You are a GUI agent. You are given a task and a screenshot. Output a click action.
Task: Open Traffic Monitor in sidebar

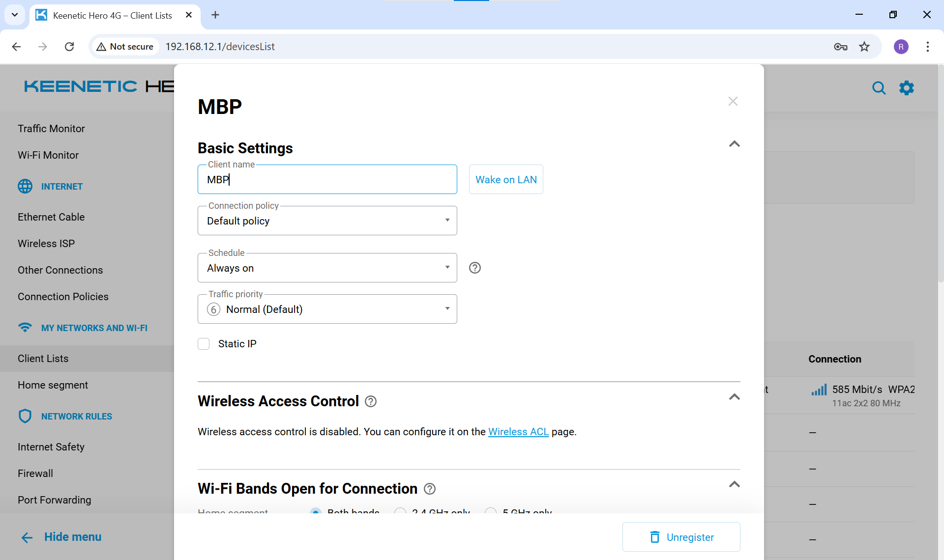coord(51,129)
